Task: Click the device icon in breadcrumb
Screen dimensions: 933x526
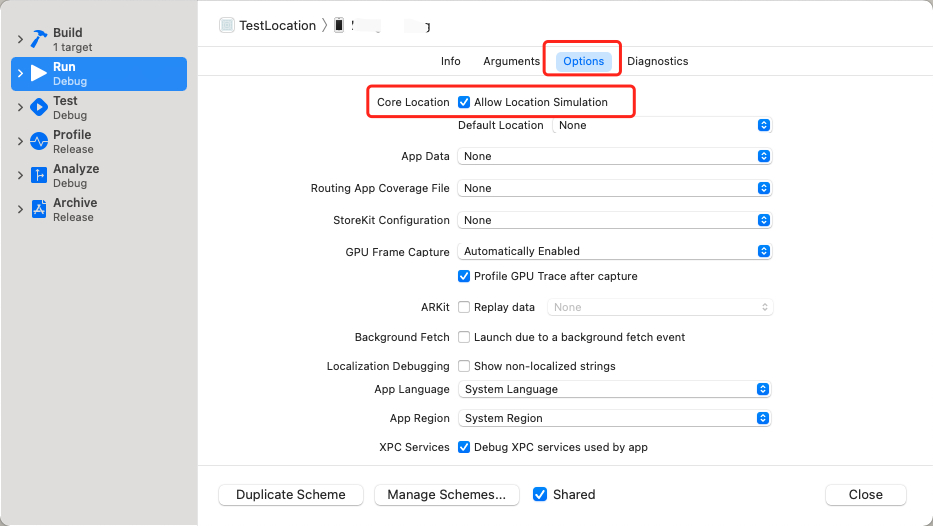Action: click(339, 25)
